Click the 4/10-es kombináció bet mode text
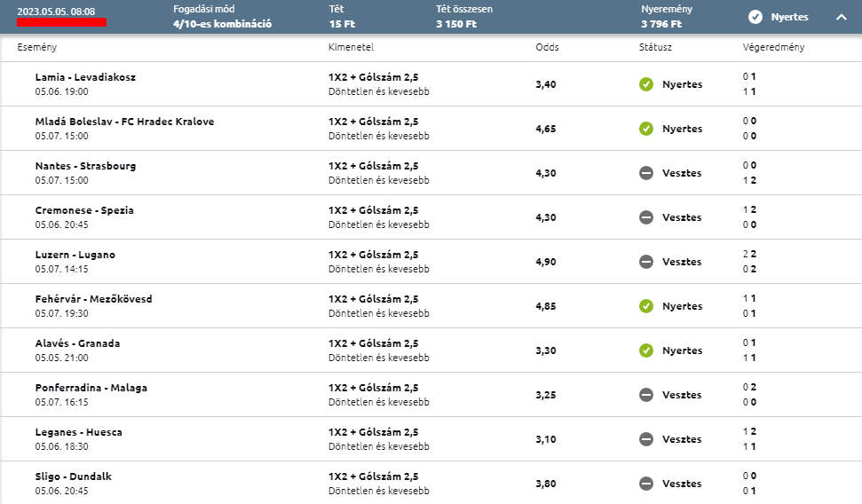Screen dimensions: 862x504 tap(222, 24)
